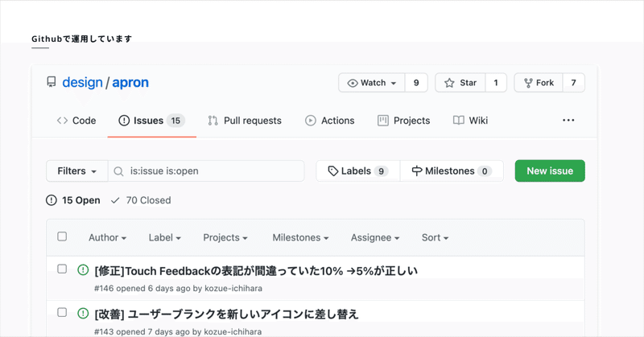Click the Githubで運用しています heading
Image resolution: width=644 pixels, height=337 pixels.
(82, 39)
